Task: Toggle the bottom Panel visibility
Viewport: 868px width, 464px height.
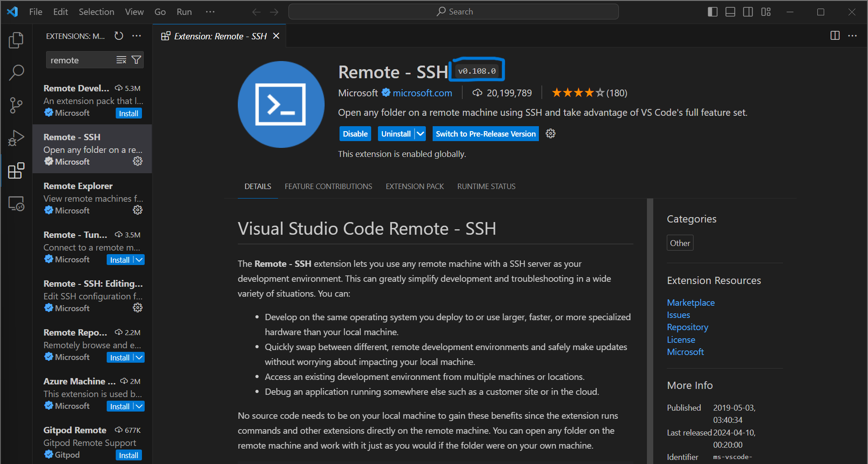Action: pos(730,12)
